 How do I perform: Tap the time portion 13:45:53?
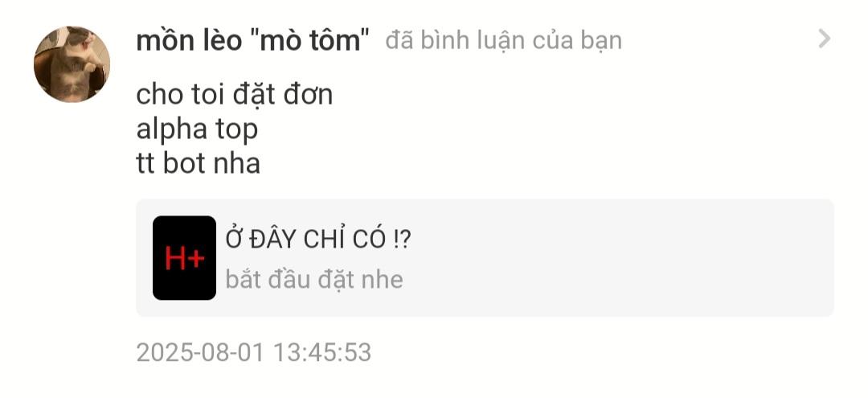pos(323,353)
